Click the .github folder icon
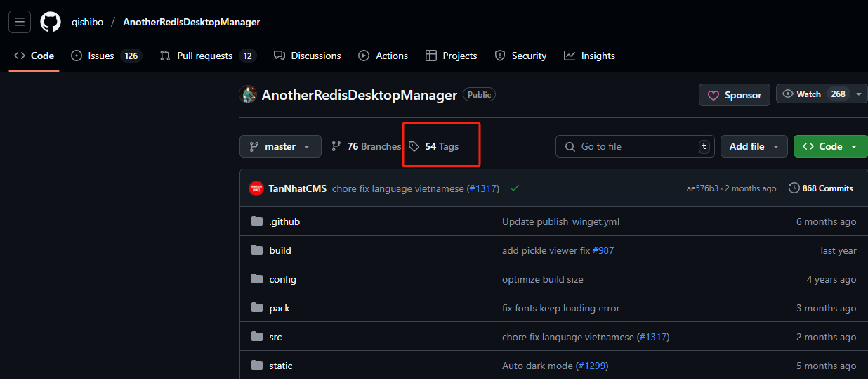Screen dimensions: 868x379 [257, 221]
